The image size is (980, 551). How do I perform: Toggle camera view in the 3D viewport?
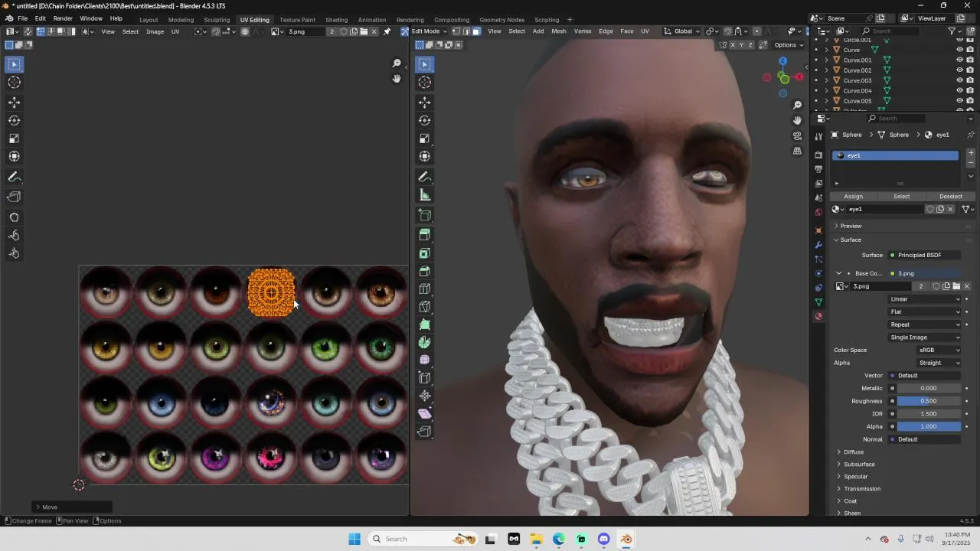tap(797, 135)
